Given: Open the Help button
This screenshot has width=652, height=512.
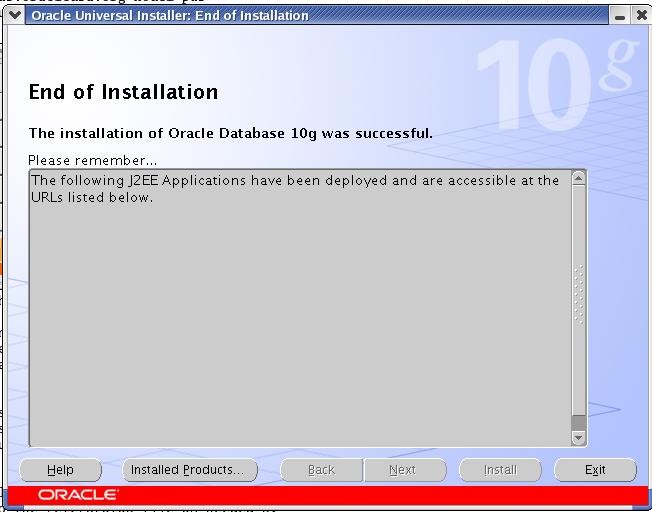Looking at the screenshot, I should (60, 470).
